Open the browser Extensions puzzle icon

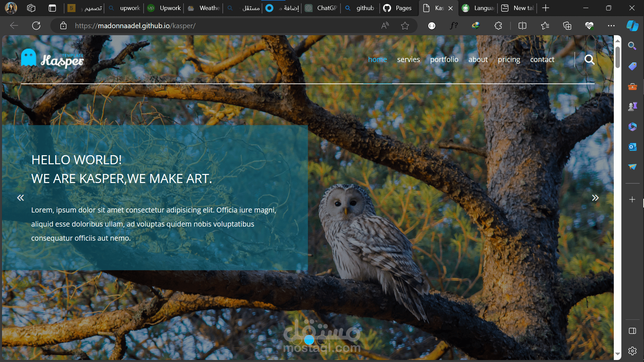[498, 26]
